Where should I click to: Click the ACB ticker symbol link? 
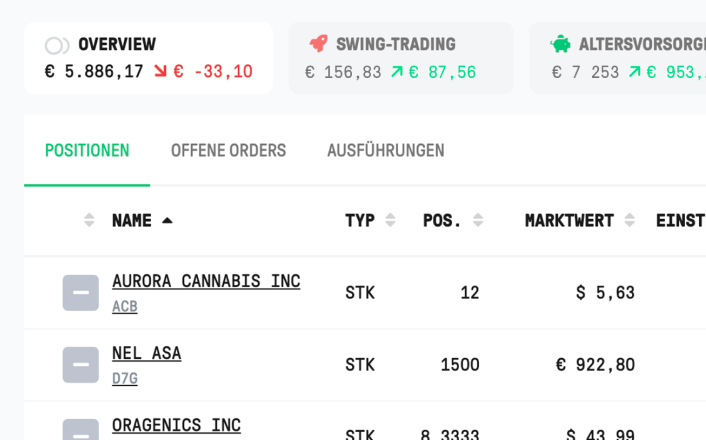point(125,306)
